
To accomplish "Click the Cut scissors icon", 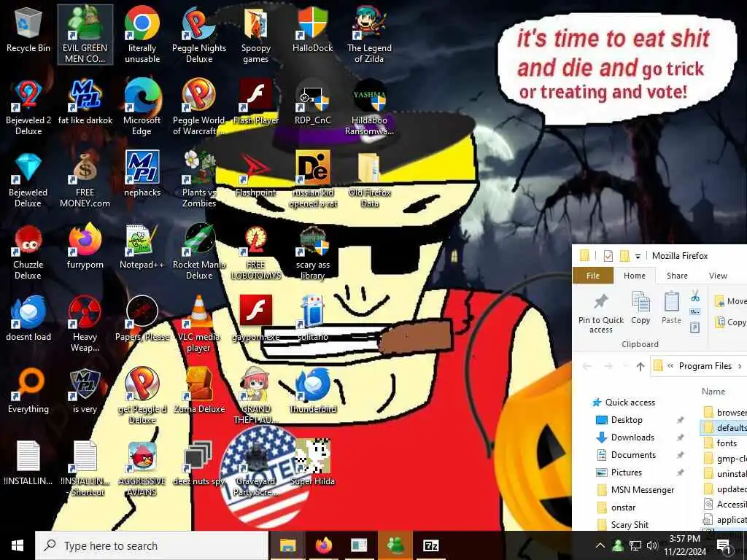I will (x=695, y=296).
